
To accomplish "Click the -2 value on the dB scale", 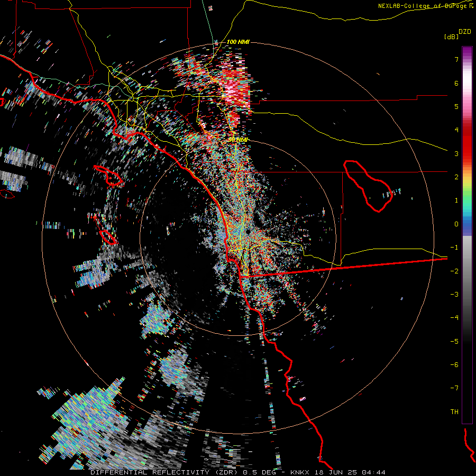I will tap(454, 271).
